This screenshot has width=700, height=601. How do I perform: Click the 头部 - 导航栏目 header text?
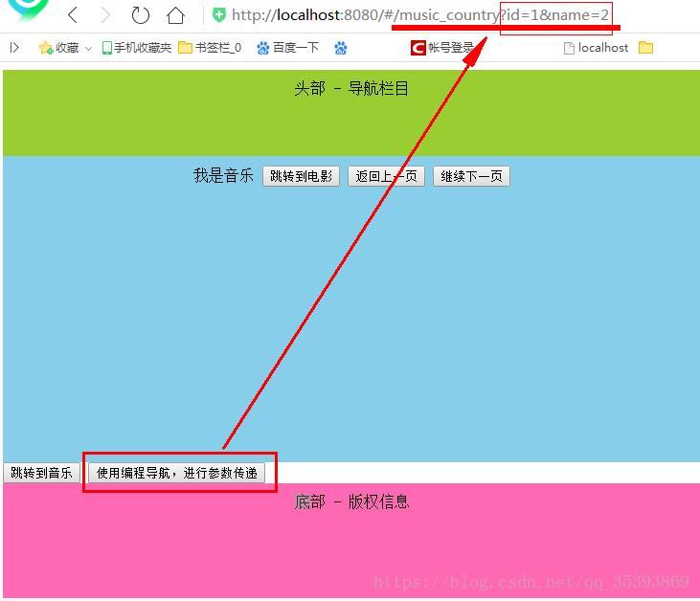(x=351, y=88)
